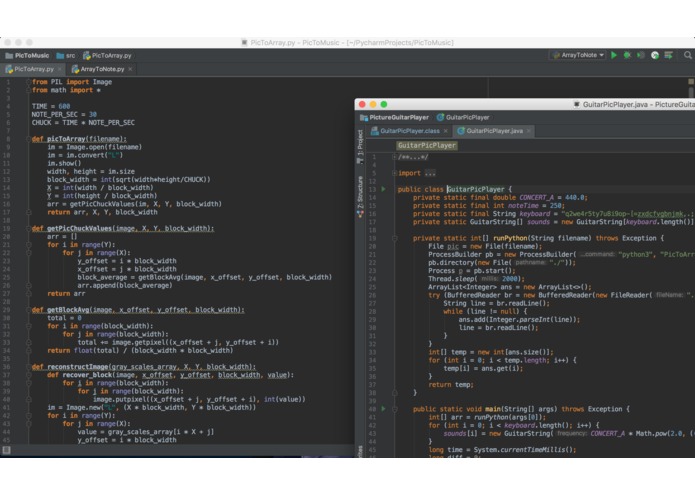Click the TIME = 600 line in PicToArray.py

[x=51, y=106]
